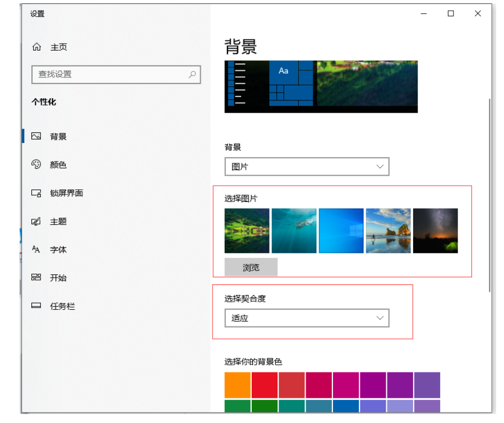Pick the orange background color swatch
This screenshot has height=423, width=504.
pyautogui.click(x=238, y=385)
